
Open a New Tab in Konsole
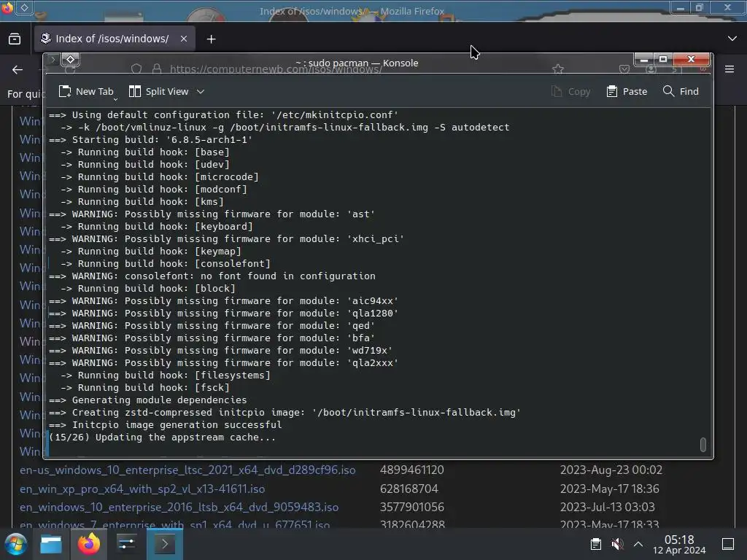(x=86, y=91)
